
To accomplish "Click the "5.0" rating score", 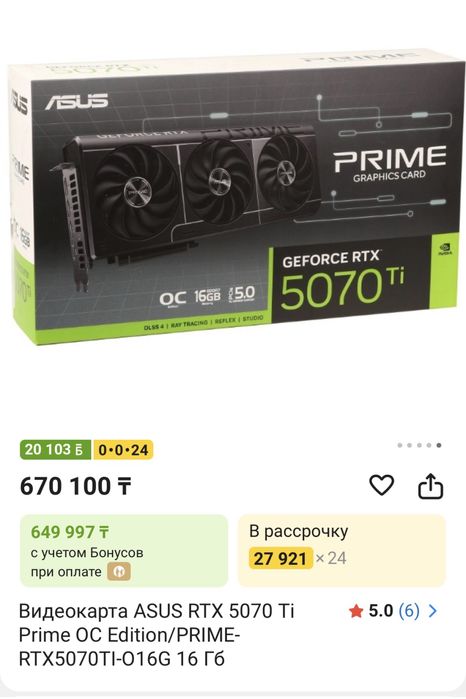I will [380, 611].
